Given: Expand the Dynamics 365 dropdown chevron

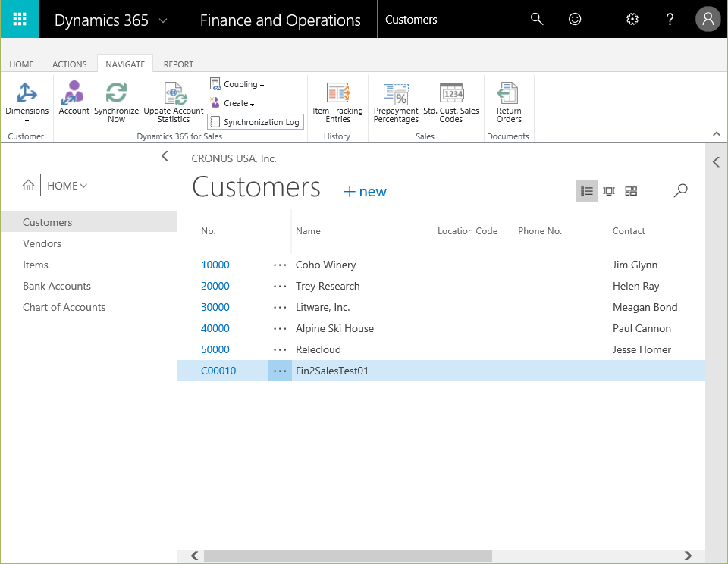Looking at the screenshot, I should (x=163, y=20).
